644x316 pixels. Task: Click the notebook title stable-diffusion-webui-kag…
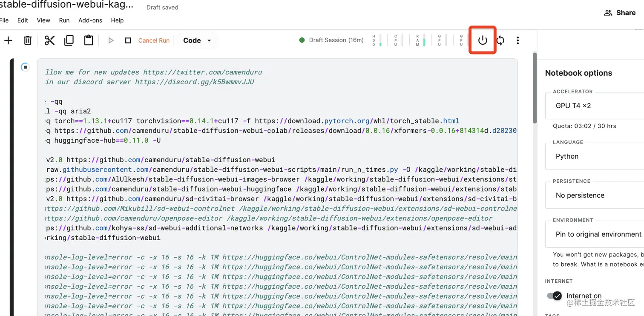(67, 5)
